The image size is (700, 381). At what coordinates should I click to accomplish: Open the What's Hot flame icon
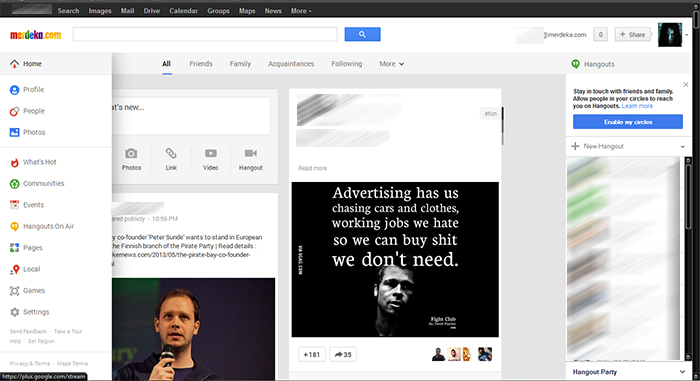(15, 162)
